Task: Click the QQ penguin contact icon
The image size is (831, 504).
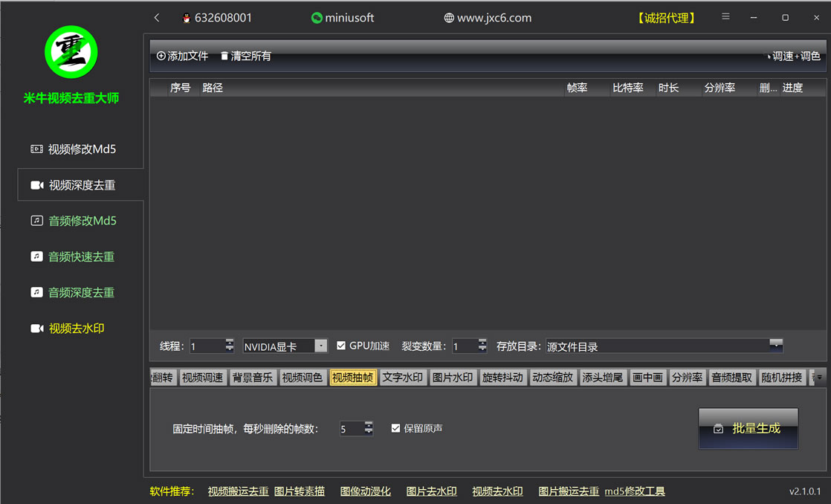Action: click(x=186, y=19)
